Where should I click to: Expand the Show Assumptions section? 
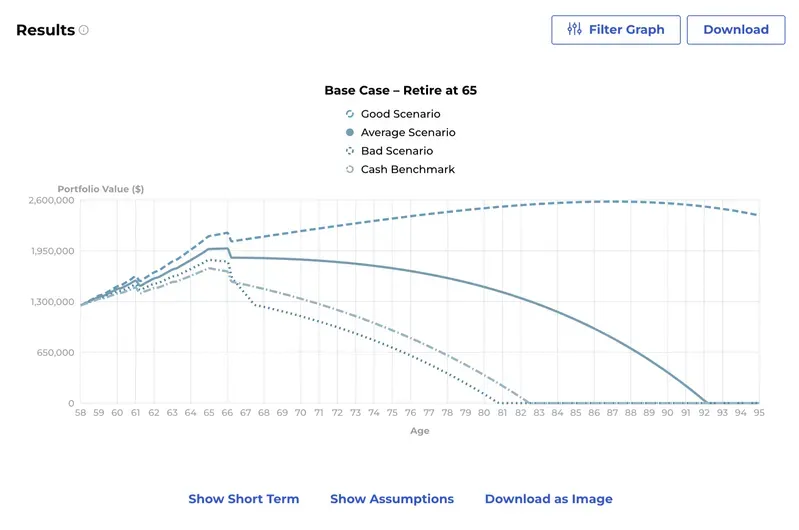pos(392,498)
